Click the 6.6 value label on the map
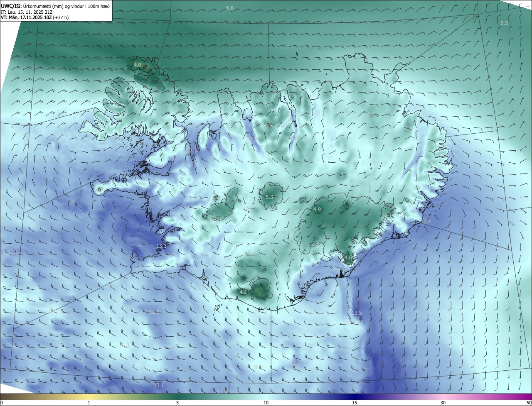This screenshot has height=406, width=532. 230,8
